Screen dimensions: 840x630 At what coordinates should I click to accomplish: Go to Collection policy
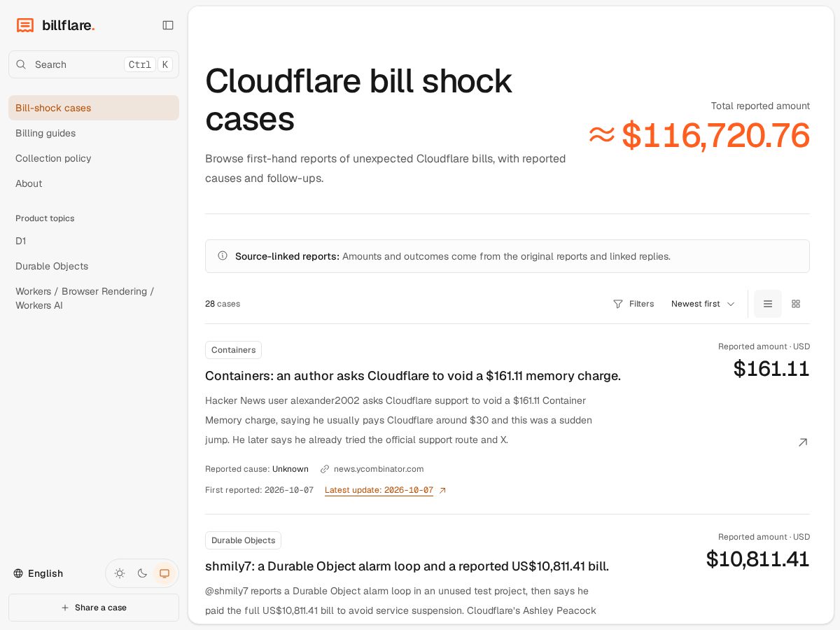pyautogui.click(x=94, y=158)
